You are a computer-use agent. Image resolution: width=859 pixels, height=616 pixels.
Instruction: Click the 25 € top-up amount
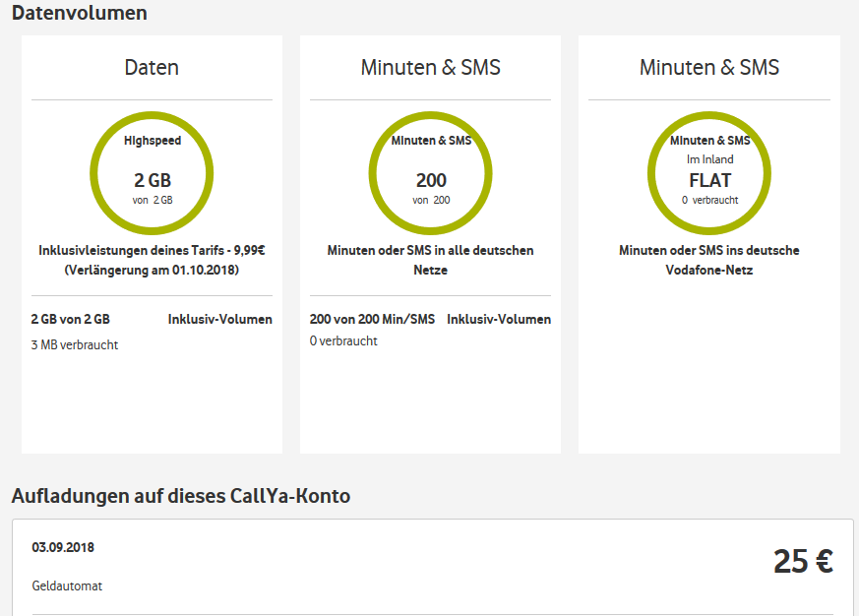[x=803, y=561]
